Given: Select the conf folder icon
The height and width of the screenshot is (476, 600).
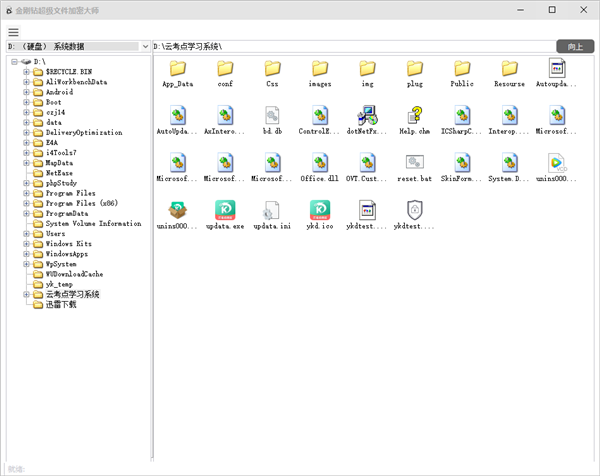Looking at the screenshot, I should click(x=225, y=68).
